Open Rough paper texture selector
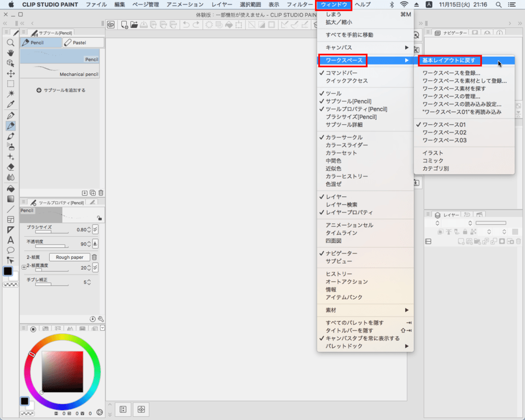The height and width of the screenshot is (420, 525). (69, 257)
